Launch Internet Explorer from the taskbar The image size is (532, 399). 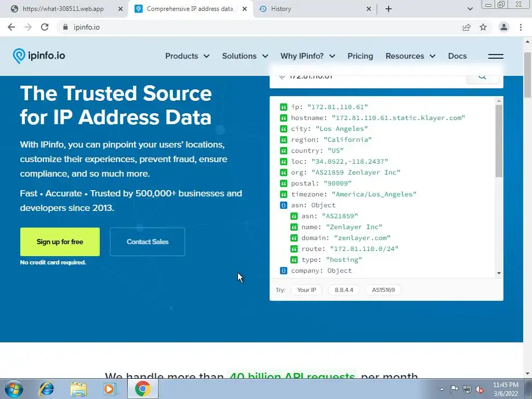[x=46, y=389]
